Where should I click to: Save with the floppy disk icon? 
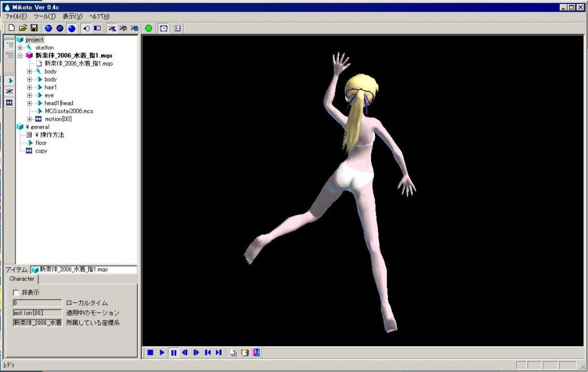point(34,28)
